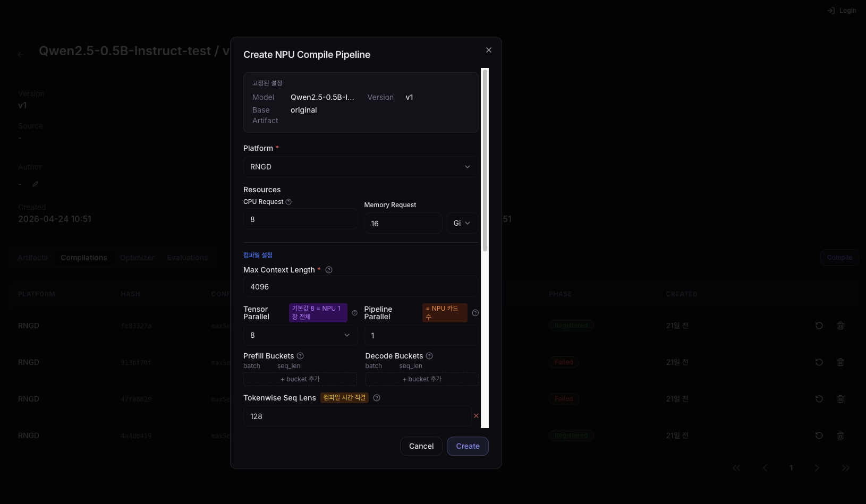Screen dimensions: 866x504
Task: Retry the 47f08829 compilation row
Action: 819,399
